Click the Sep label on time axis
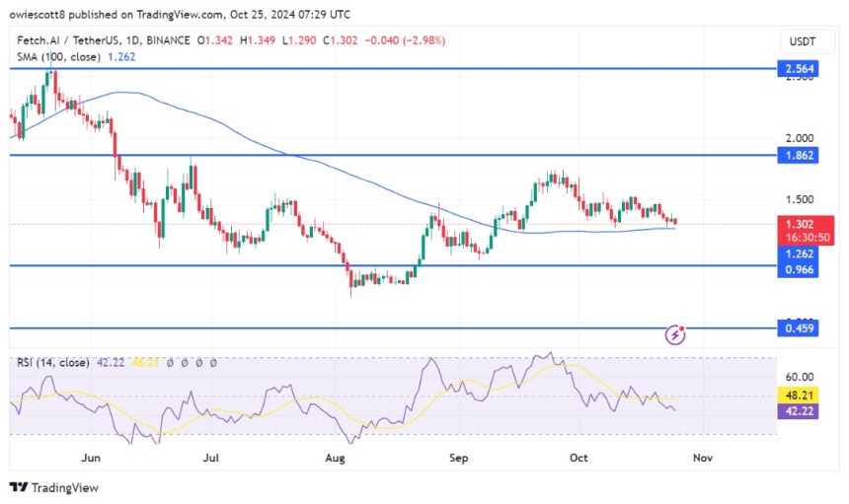Image resolution: width=849 pixels, height=504 pixels. tap(457, 459)
